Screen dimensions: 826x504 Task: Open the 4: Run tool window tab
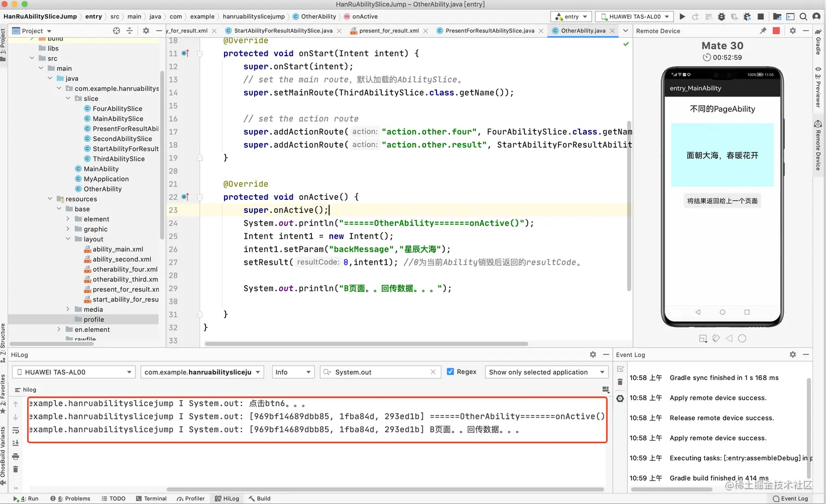point(26,499)
